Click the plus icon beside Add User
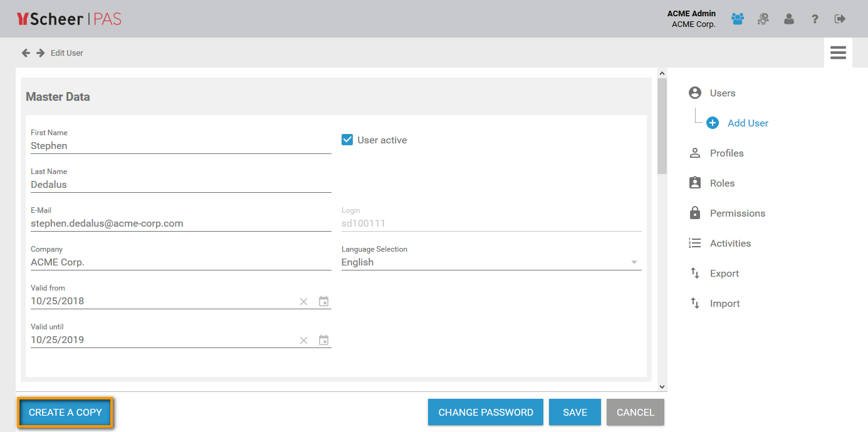This screenshot has height=432, width=868. pyautogui.click(x=713, y=123)
